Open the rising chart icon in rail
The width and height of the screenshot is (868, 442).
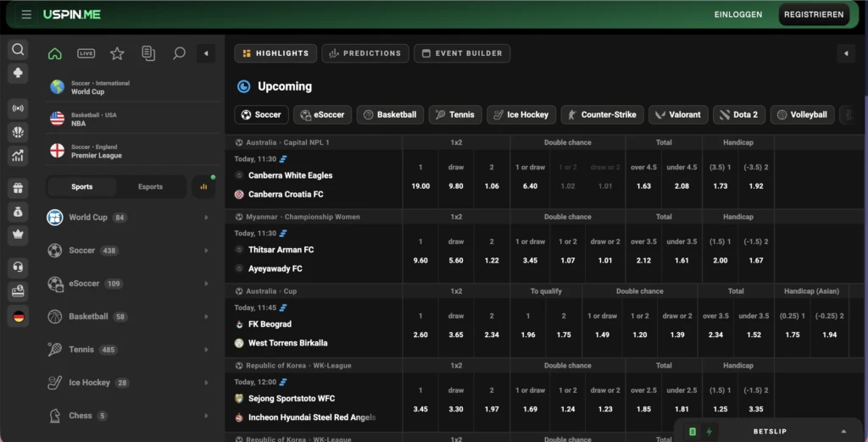tap(18, 156)
